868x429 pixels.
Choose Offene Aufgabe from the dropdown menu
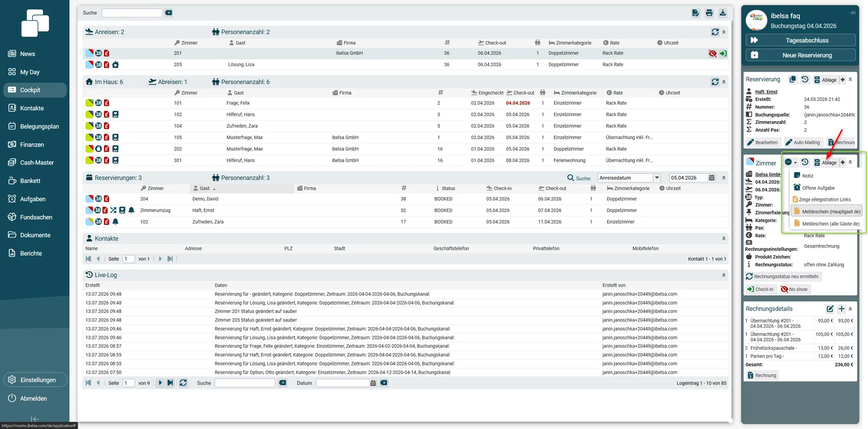coord(827,188)
